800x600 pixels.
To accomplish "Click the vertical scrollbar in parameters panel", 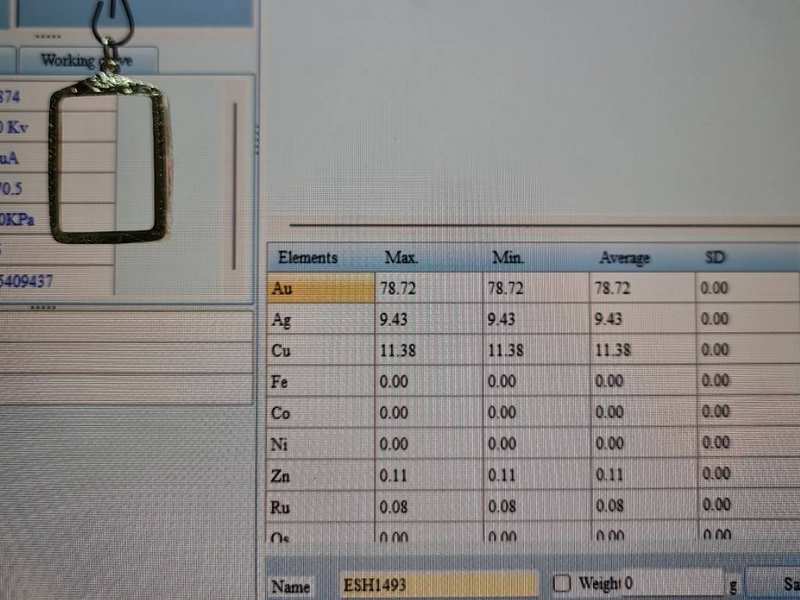I will click(x=235, y=185).
